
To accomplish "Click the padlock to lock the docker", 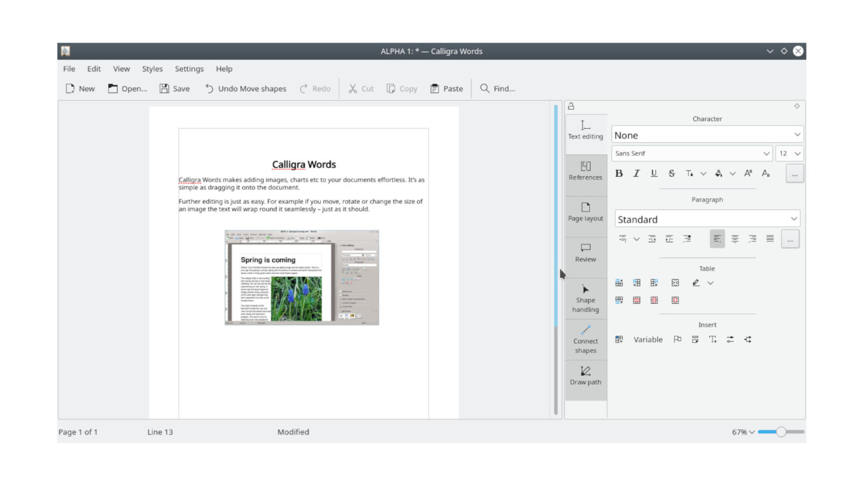I will tap(572, 106).
